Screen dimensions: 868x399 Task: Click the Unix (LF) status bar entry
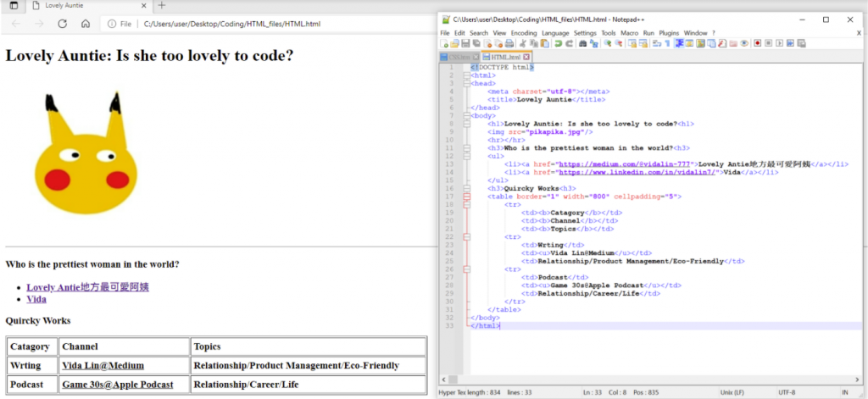(x=732, y=392)
